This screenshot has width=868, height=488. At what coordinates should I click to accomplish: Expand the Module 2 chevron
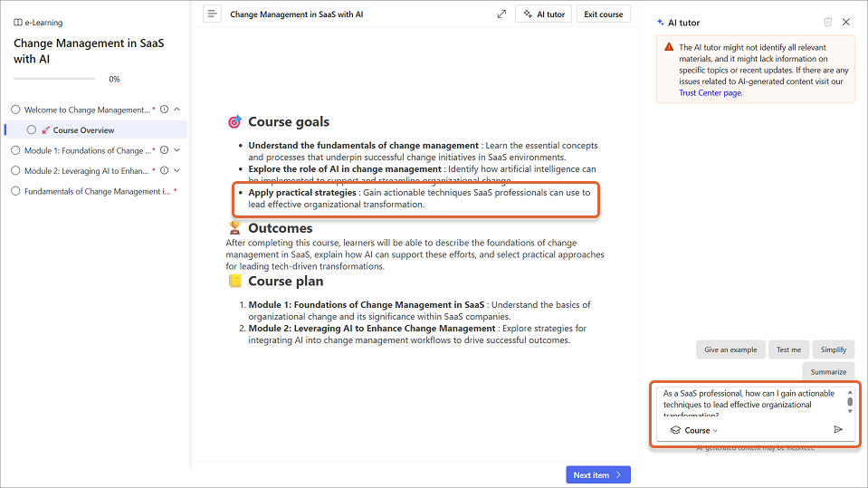coord(177,170)
